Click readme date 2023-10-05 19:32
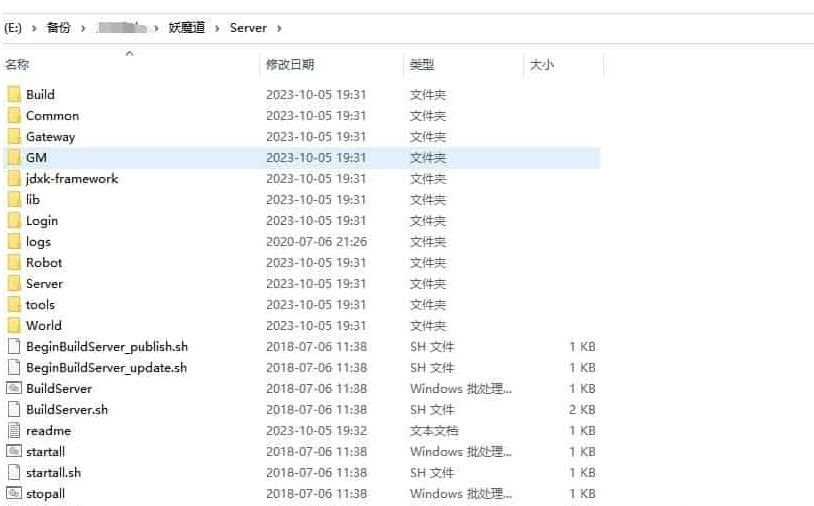The width and height of the screenshot is (814, 506). coord(317,431)
